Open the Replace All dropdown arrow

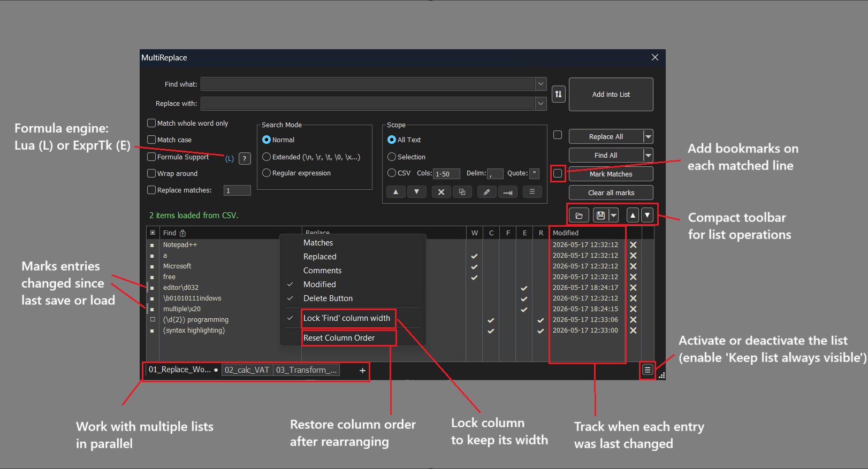tap(648, 136)
